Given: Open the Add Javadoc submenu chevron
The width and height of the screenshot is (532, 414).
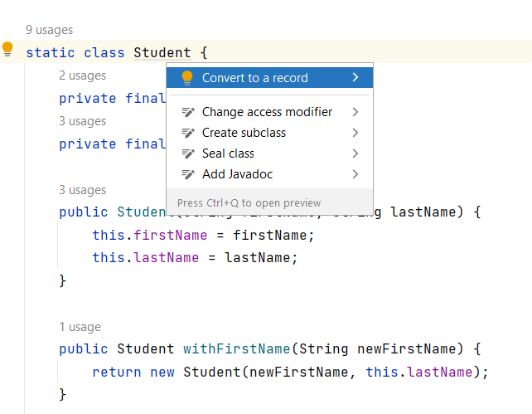Looking at the screenshot, I should [355, 174].
